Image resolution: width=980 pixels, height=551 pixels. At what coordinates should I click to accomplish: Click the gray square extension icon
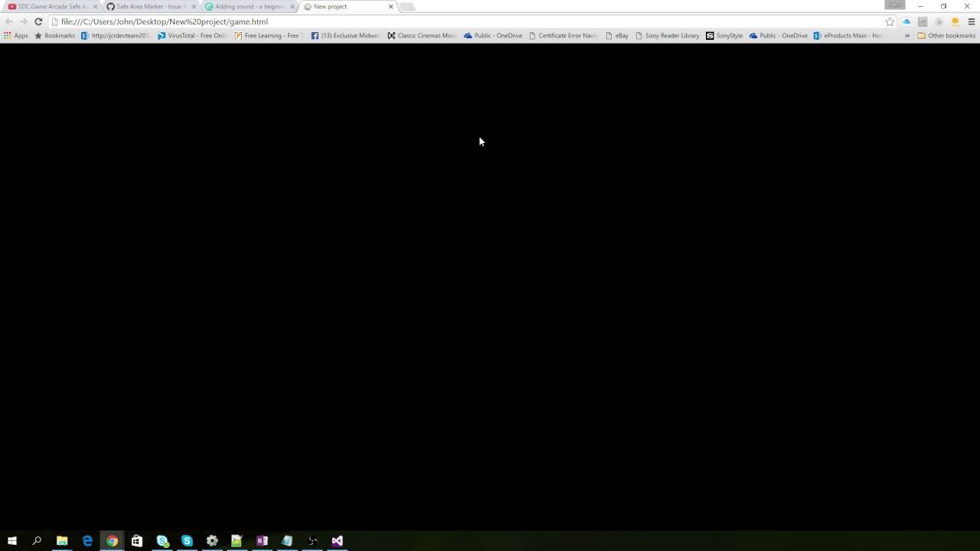923,21
